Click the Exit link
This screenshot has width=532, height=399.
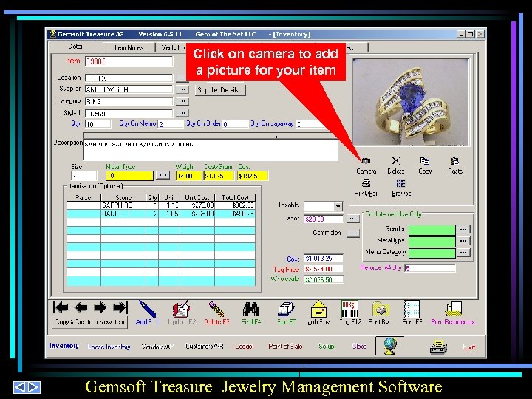pyautogui.click(x=469, y=347)
